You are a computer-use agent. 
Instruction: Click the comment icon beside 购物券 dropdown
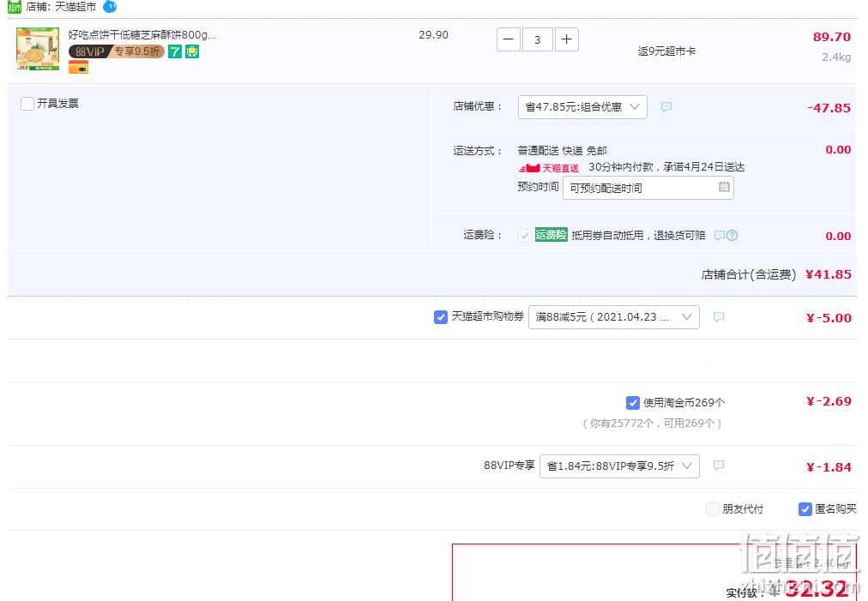(x=719, y=317)
